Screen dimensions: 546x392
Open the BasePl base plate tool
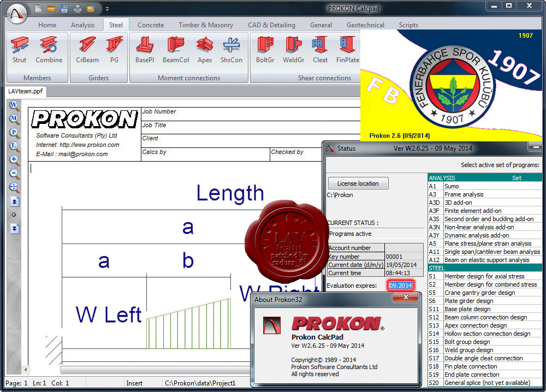[145, 50]
